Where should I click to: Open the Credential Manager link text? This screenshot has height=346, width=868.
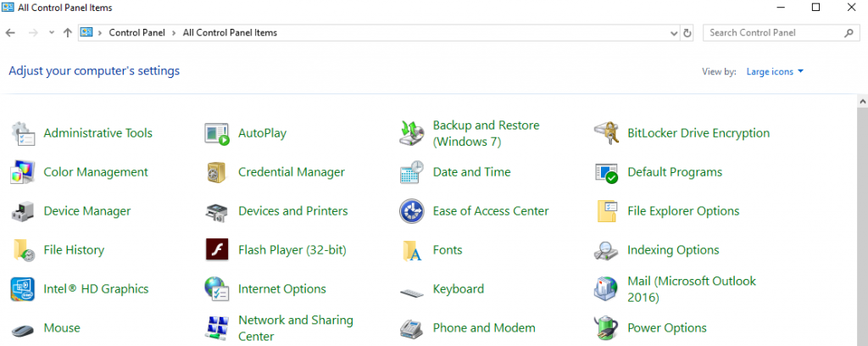pos(292,172)
